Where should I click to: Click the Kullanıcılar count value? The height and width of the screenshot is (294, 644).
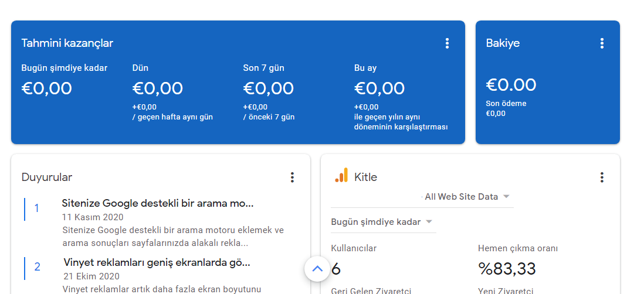pos(336,269)
